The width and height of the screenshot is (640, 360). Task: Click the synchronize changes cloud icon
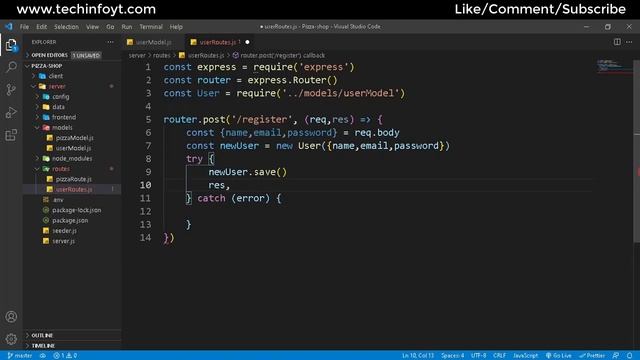pos(42,356)
